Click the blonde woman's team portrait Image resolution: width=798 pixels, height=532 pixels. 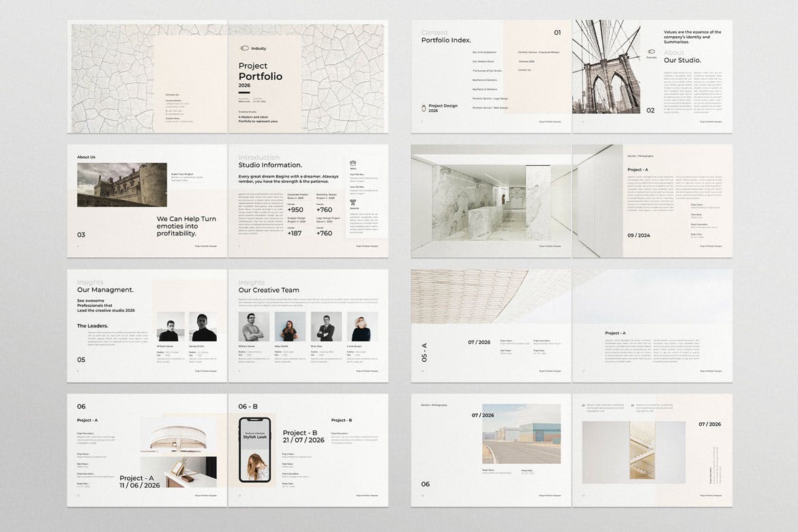(361, 327)
